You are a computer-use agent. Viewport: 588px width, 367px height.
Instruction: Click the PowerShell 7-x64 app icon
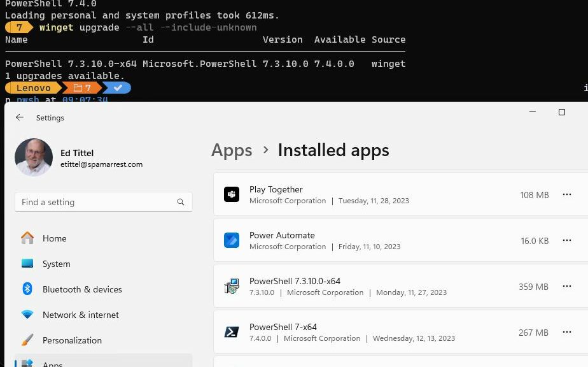pyautogui.click(x=232, y=332)
